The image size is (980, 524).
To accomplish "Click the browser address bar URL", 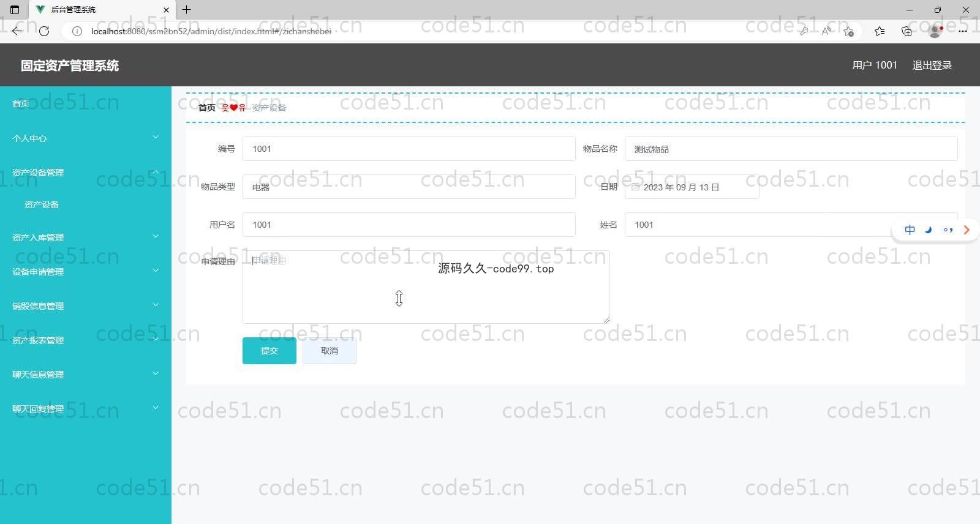I will tap(211, 31).
